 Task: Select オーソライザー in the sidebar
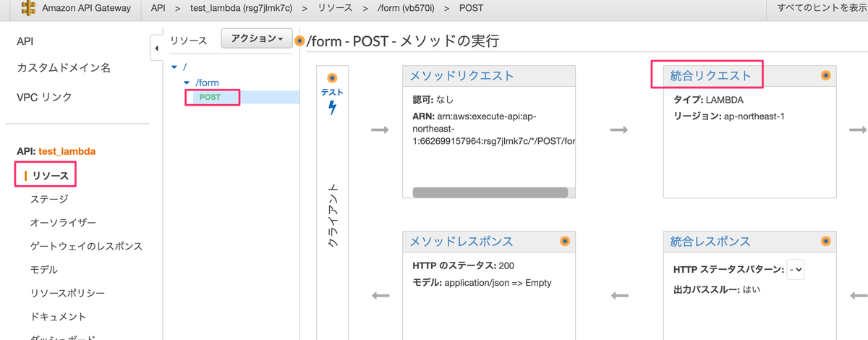pos(63,222)
